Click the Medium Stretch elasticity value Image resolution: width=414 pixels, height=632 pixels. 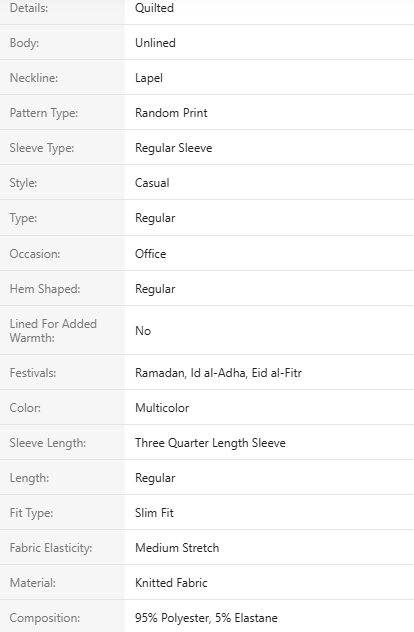click(177, 548)
